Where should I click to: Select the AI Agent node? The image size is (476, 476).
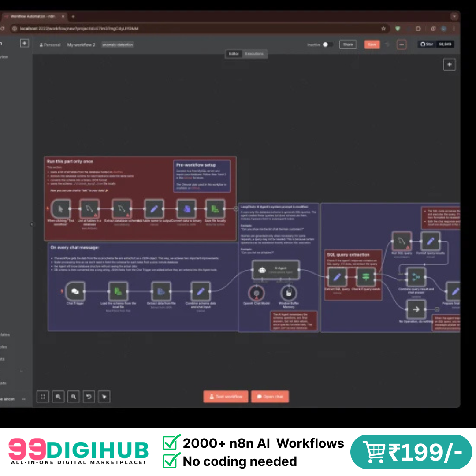275,270
